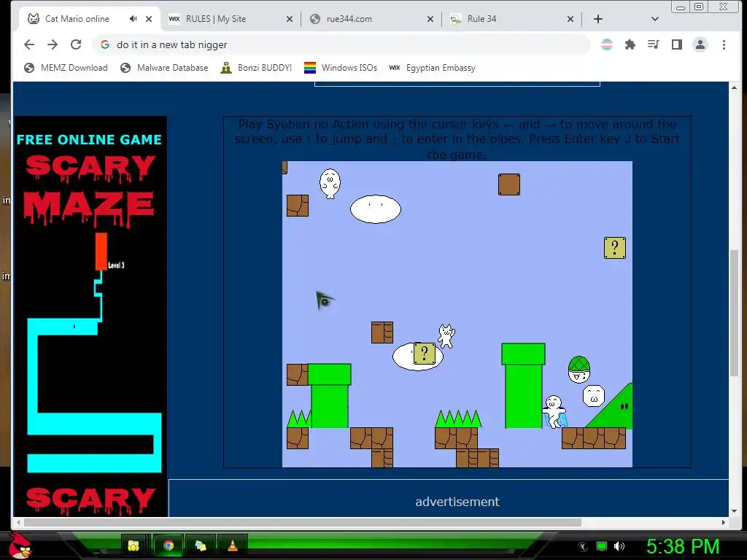Viewport: 747px width, 560px height.
Task: Click the Cat Mario game canvas cat character
Action: tap(446, 336)
